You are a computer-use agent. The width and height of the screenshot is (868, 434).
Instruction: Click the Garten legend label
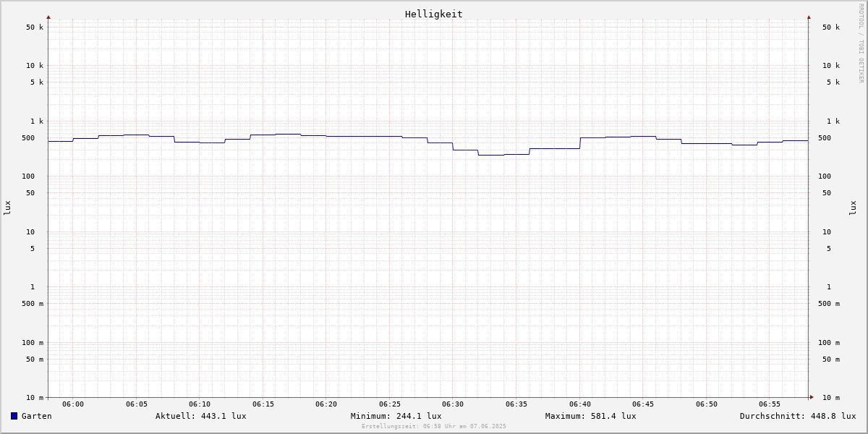(37, 416)
